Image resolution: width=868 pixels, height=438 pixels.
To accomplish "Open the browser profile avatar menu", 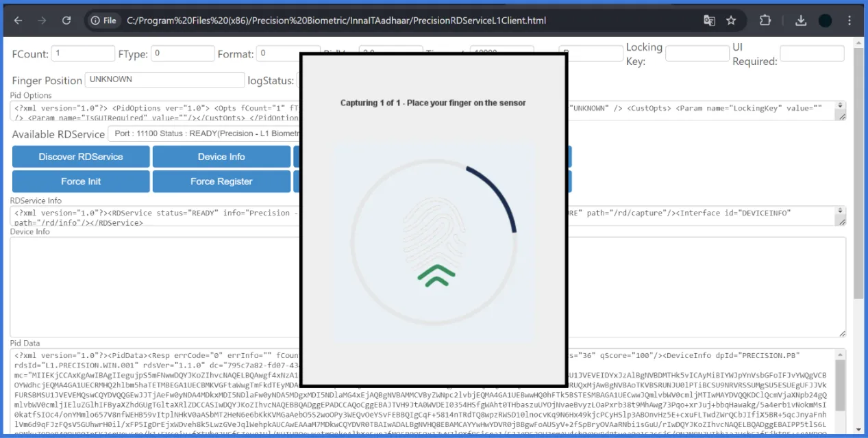I will click(x=826, y=21).
